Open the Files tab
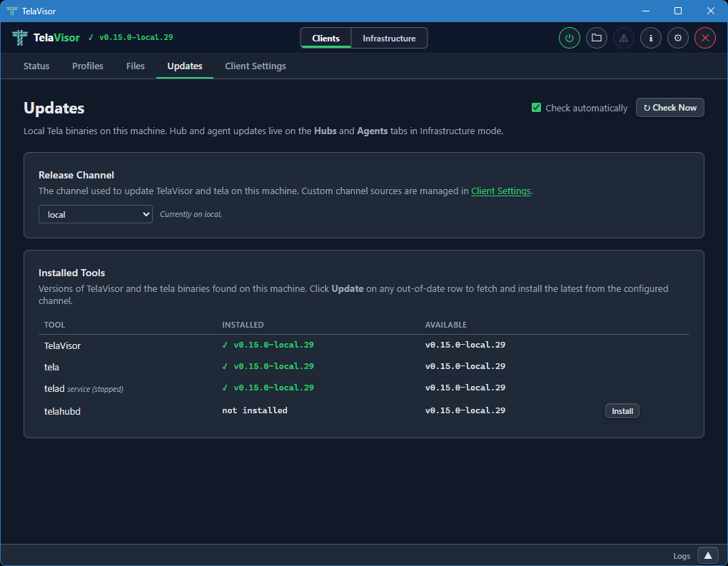This screenshot has width=728, height=566. pos(135,66)
